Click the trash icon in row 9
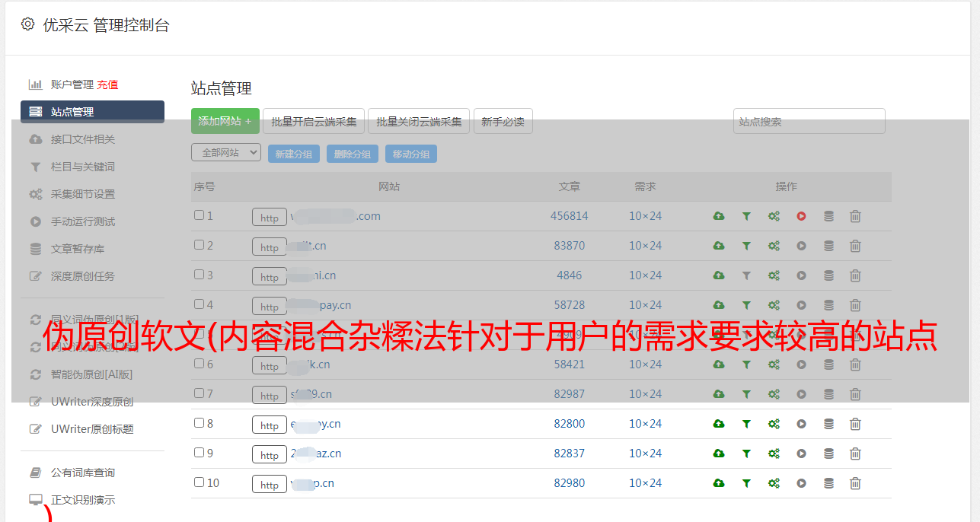The width and height of the screenshot is (980, 522). (x=855, y=454)
